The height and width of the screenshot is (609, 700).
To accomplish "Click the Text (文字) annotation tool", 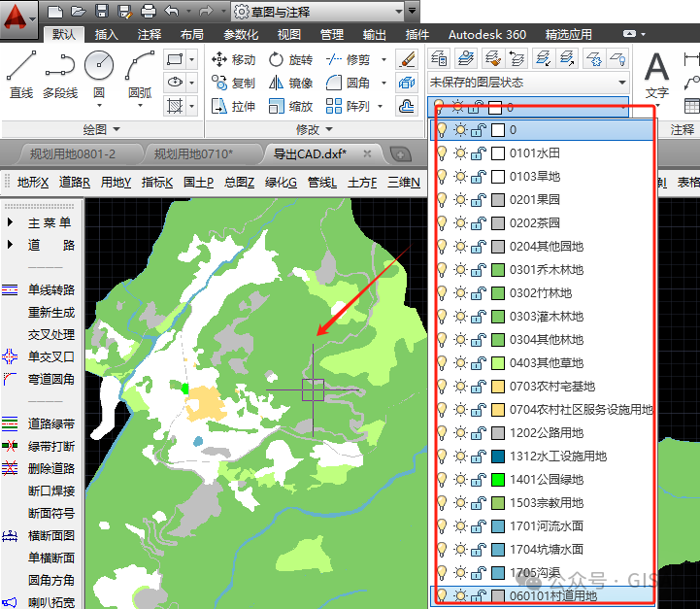I will [x=656, y=75].
